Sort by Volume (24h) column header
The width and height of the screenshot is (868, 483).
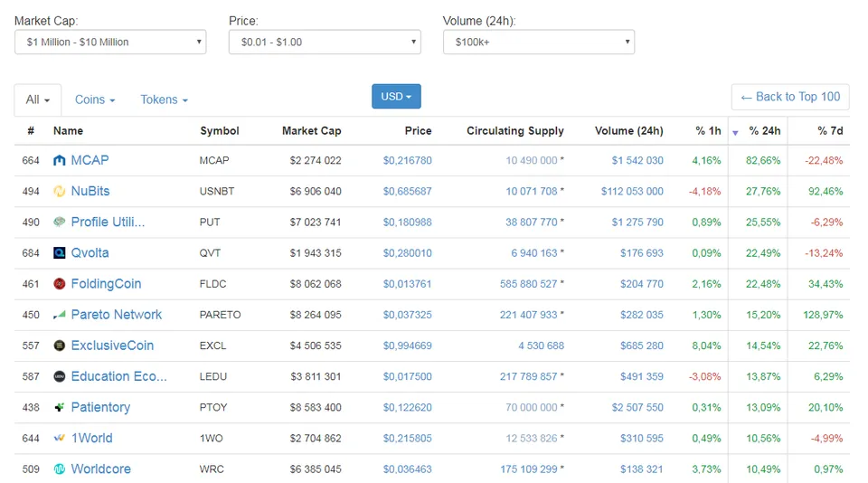click(x=629, y=131)
